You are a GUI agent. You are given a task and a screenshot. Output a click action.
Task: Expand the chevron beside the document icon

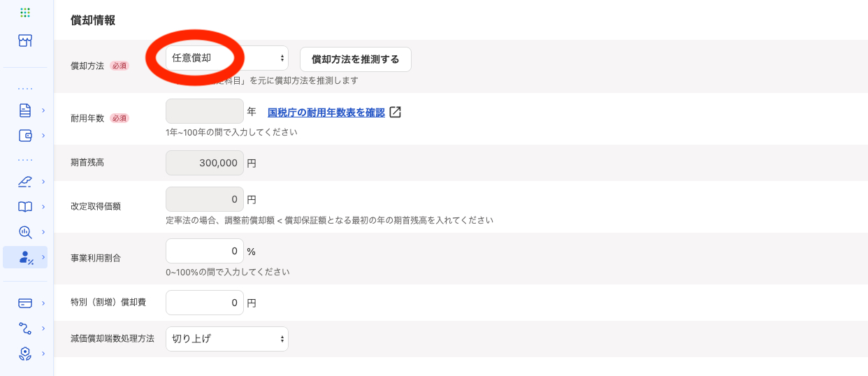[x=43, y=110]
